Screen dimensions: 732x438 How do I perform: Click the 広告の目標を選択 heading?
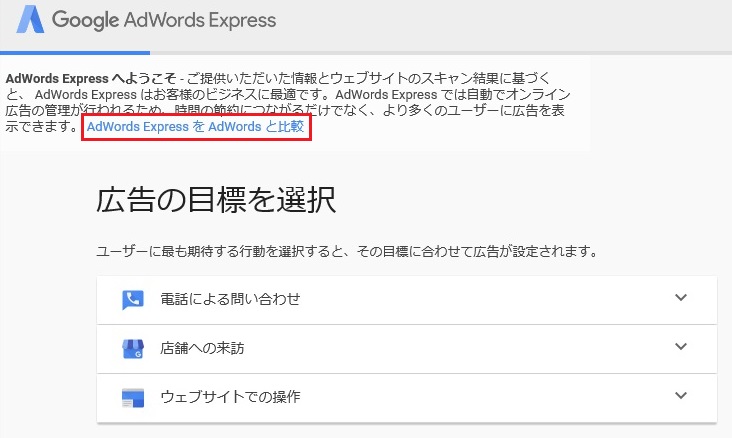216,200
